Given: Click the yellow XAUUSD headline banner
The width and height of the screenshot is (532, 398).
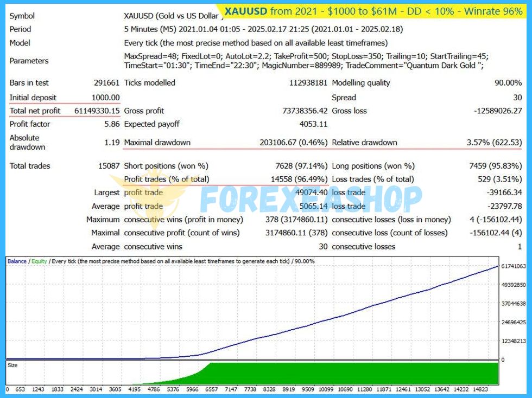Looking at the screenshot, I should pyautogui.click(x=373, y=11).
